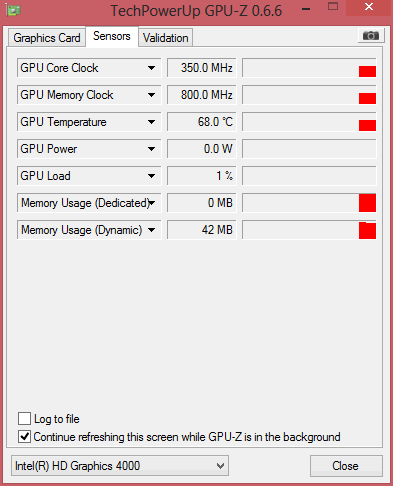Select the Intel(R) HD Graphics 4000 device dropdown
Viewport: 393px width, 486px height.
pyautogui.click(x=120, y=465)
